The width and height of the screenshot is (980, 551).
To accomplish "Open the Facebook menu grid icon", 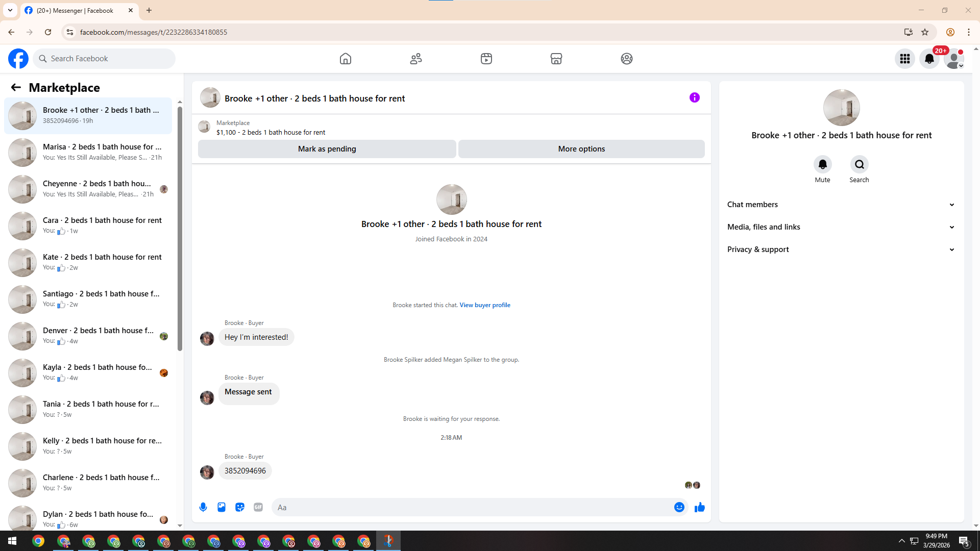I will coord(905,59).
